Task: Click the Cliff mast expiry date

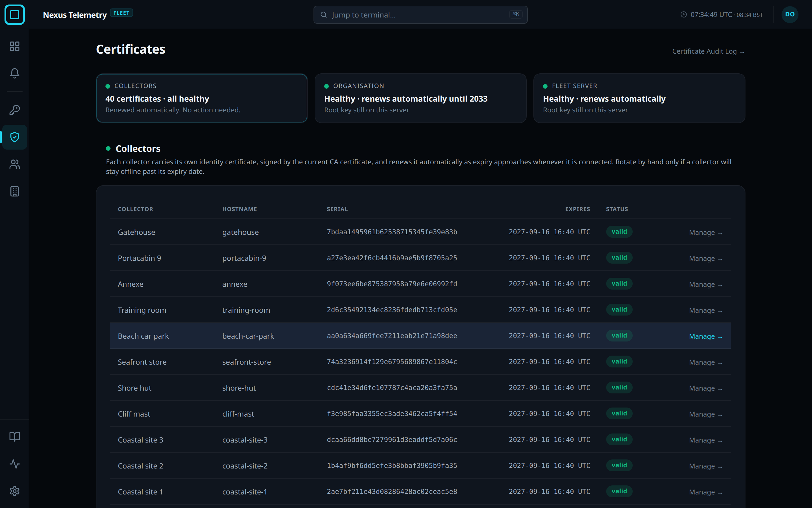Action: [x=549, y=413]
